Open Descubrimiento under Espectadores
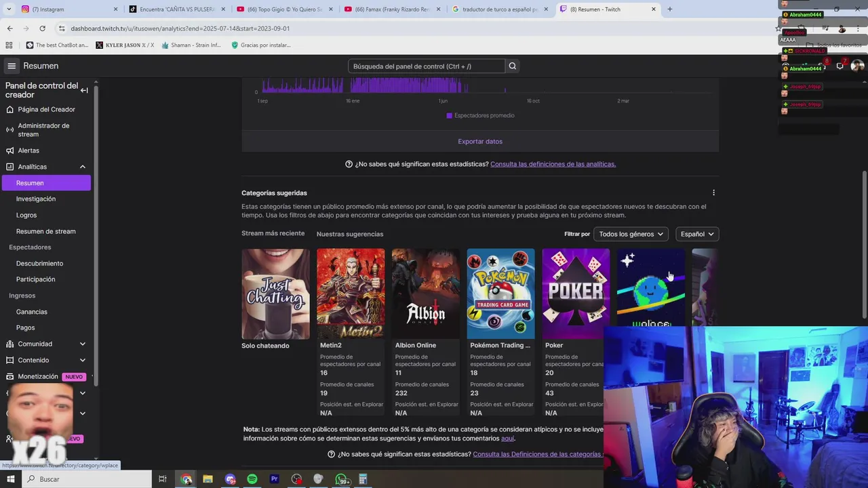Image resolution: width=868 pixels, height=488 pixels. (39, 263)
